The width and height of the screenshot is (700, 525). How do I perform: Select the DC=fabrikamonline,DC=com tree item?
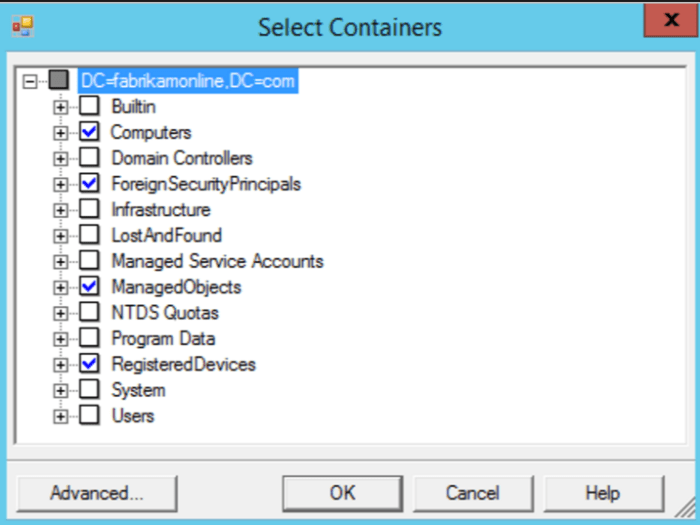[188, 80]
